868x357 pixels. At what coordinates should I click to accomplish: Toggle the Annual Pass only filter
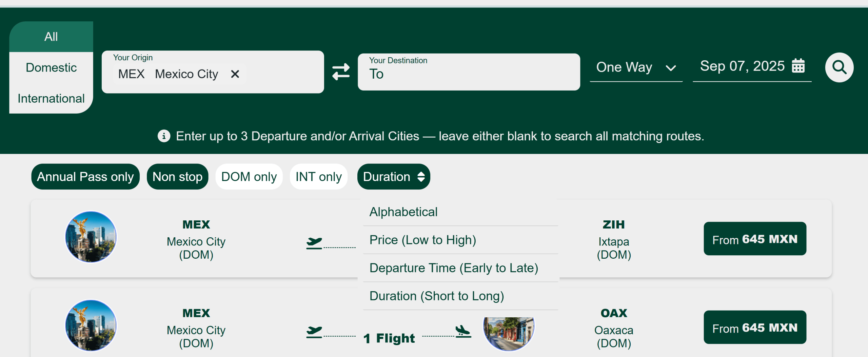[85, 177]
